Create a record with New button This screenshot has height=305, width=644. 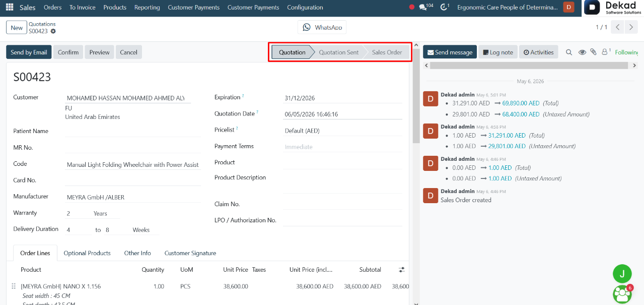point(17,27)
